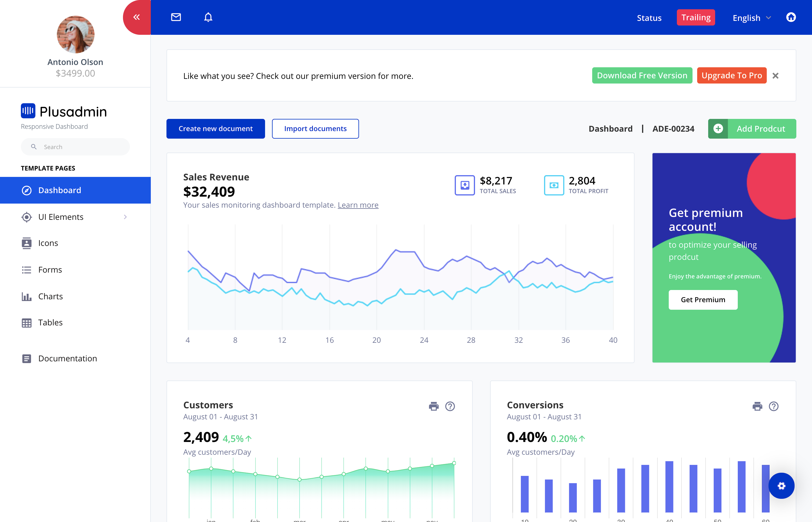Open the Forms page
This screenshot has height=522, width=812.
point(75,270)
